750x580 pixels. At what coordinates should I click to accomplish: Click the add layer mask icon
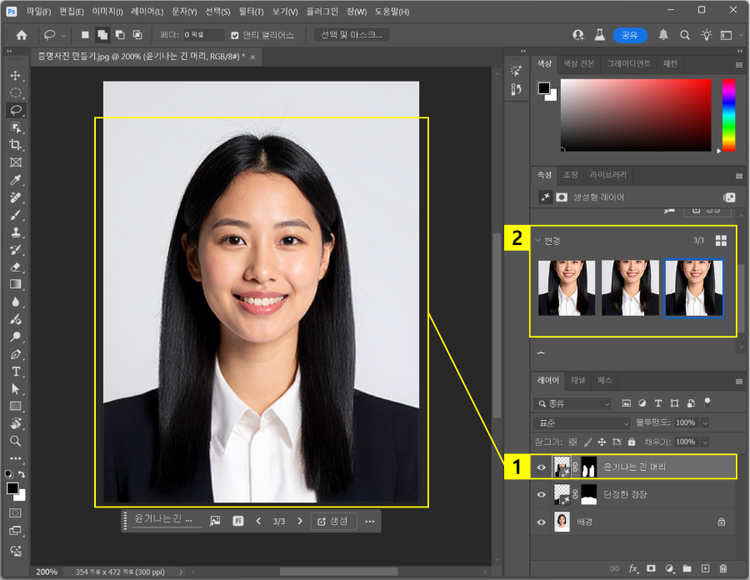[651, 568]
